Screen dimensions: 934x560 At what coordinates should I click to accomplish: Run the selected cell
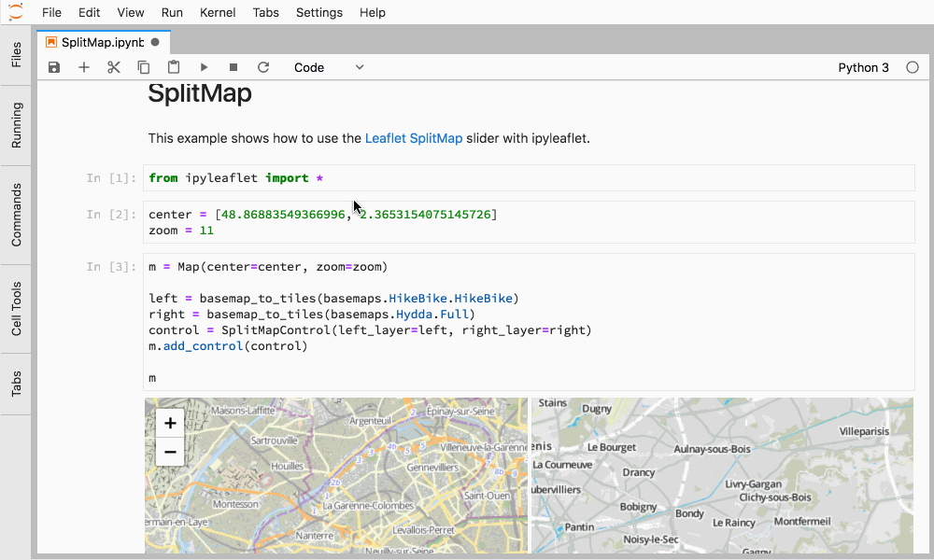click(204, 67)
